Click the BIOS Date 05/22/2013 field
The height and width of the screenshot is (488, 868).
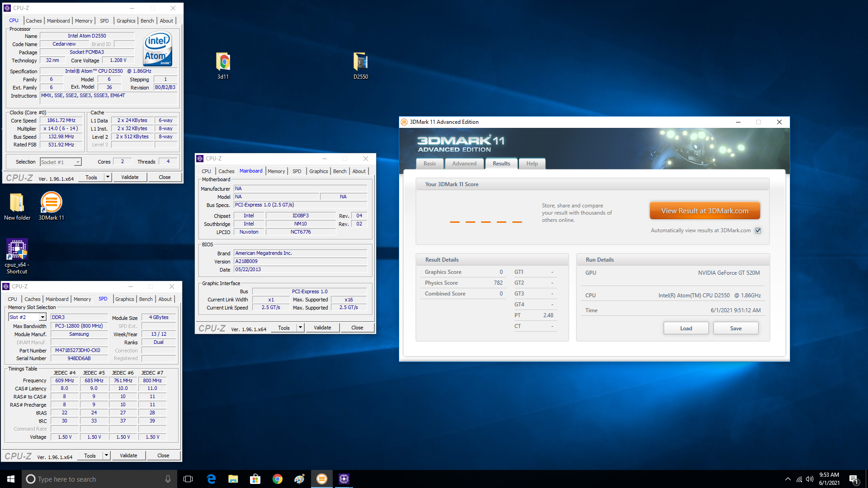300,269
